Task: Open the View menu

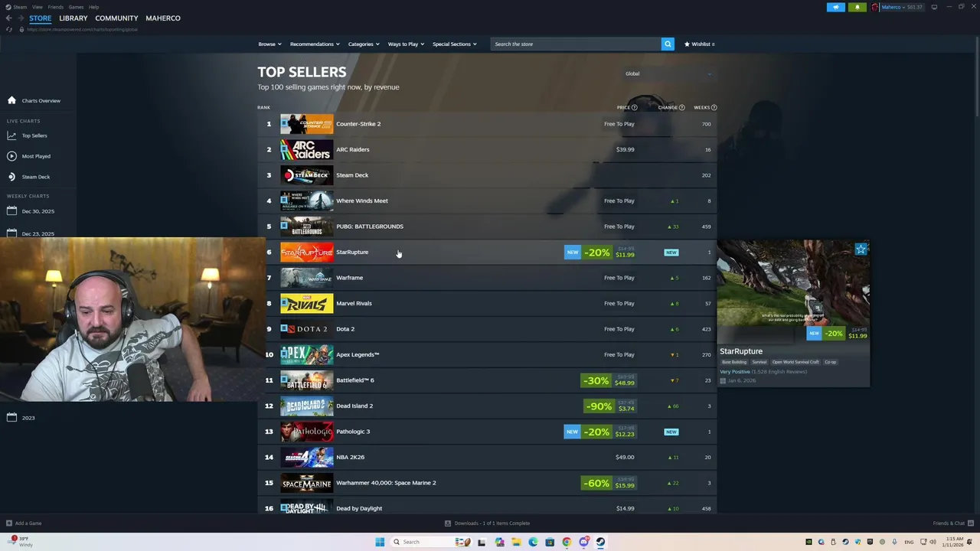Action: (37, 7)
